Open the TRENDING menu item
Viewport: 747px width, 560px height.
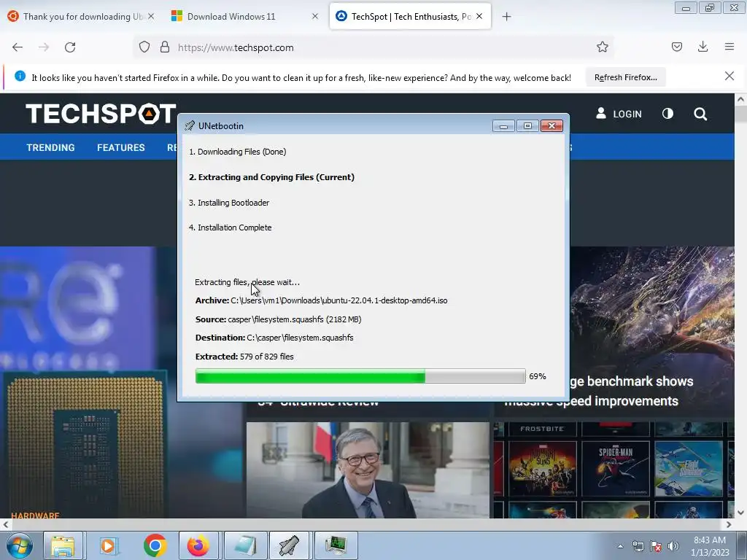tap(50, 147)
